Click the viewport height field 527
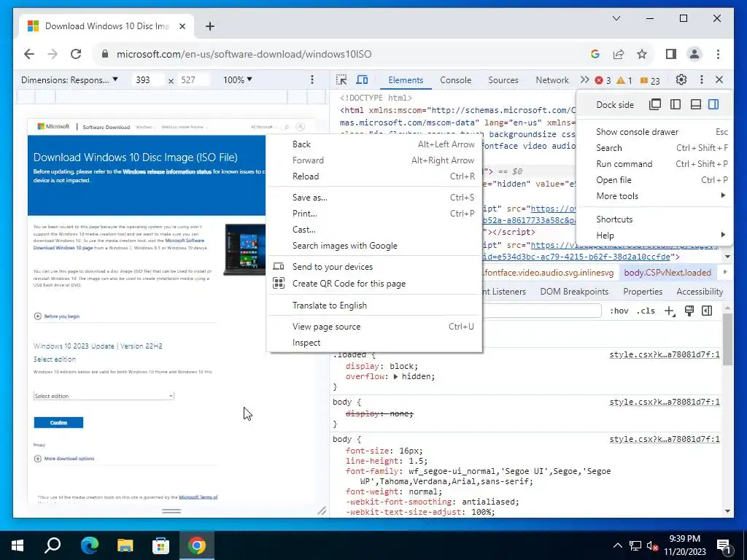Image resolution: width=747 pixels, height=560 pixels. click(x=193, y=79)
